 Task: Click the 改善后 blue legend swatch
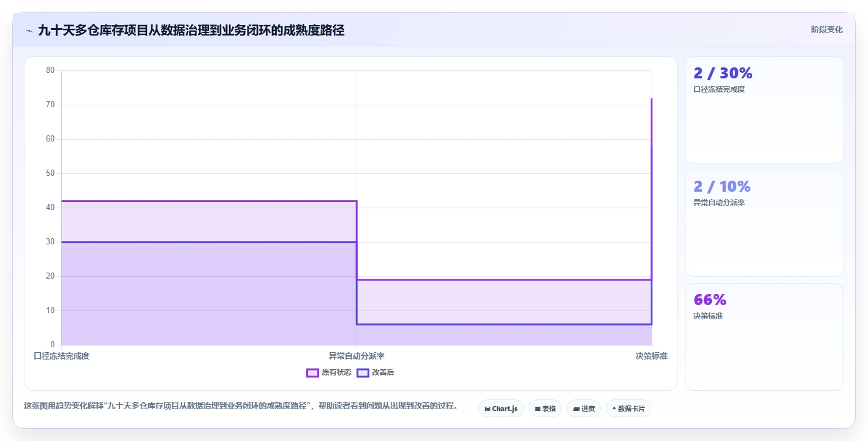tap(363, 372)
